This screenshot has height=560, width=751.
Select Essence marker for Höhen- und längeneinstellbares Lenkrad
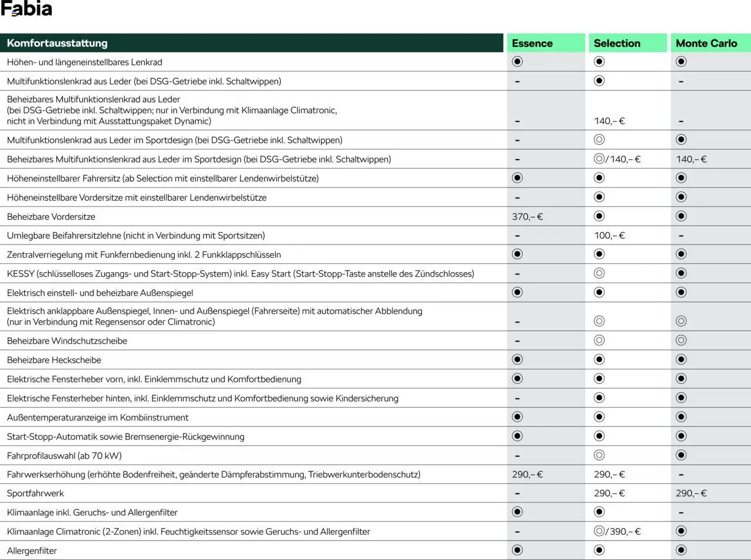(517, 62)
